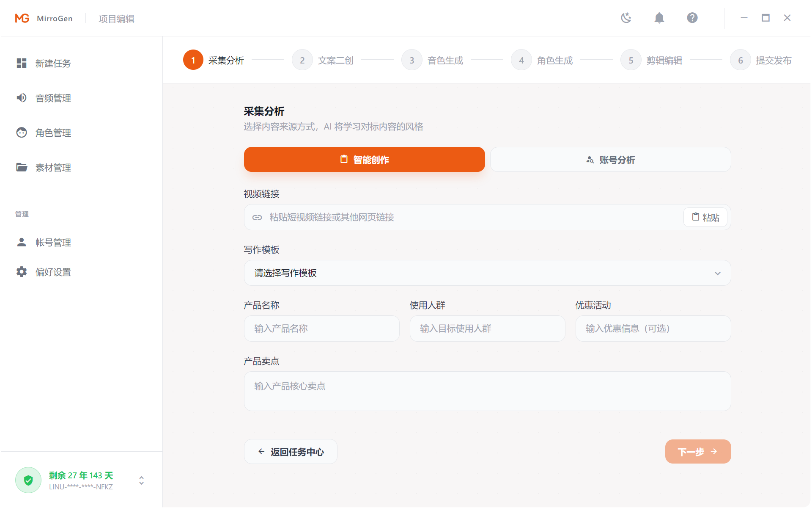Open 偏好设置 preferences
The image size is (812, 508).
[x=53, y=272]
